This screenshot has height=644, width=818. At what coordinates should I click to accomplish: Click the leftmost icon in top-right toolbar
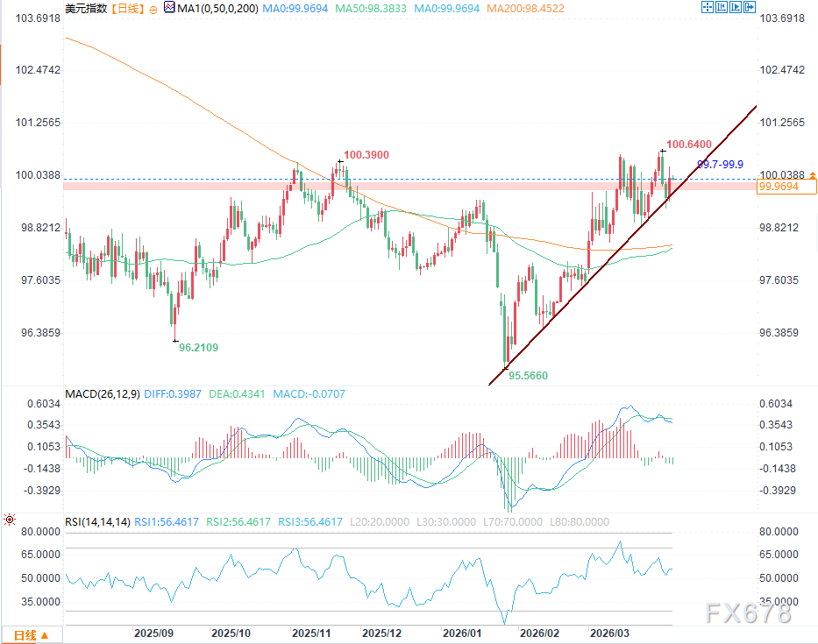(x=708, y=8)
